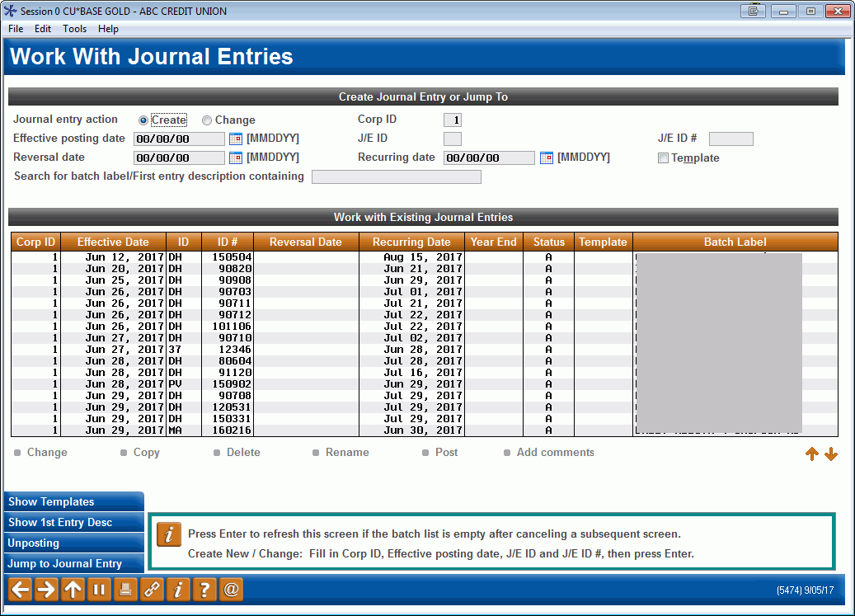The height and width of the screenshot is (616, 855).
Task: Open the session link (chain) icon
Action: point(152,590)
